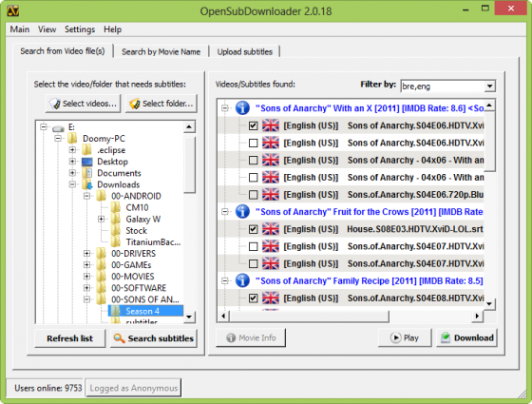
Task: Click the Refresh list button
Action: click(x=70, y=338)
